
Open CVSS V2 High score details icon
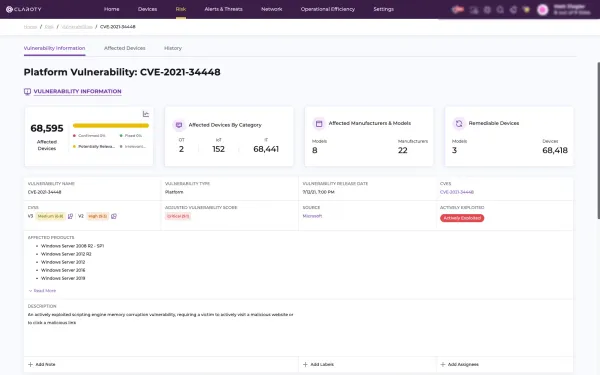114,216
